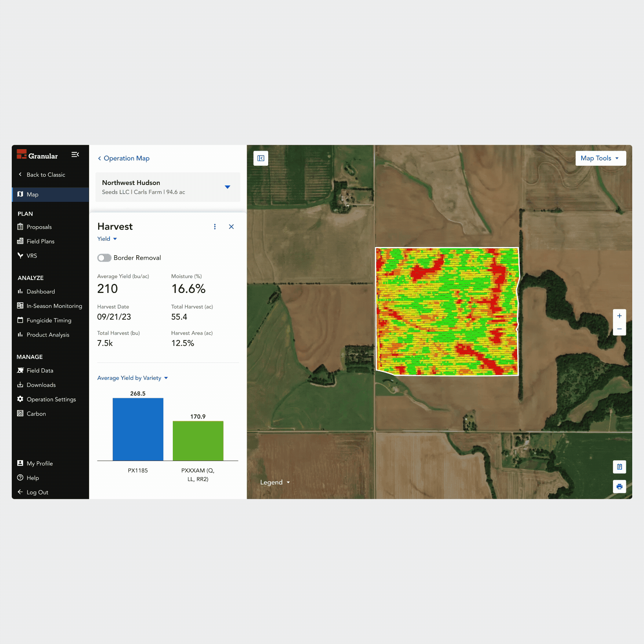The height and width of the screenshot is (644, 644).
Task: Click the Harvest Date 09/21/23
Action: pyautogui.click(x=114, y=317)
